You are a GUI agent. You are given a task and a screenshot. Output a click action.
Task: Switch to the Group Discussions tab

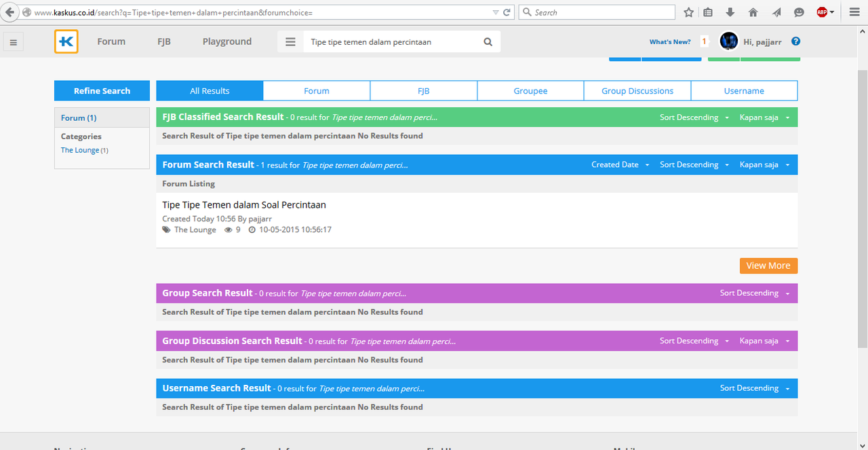(x=637, y=91)
